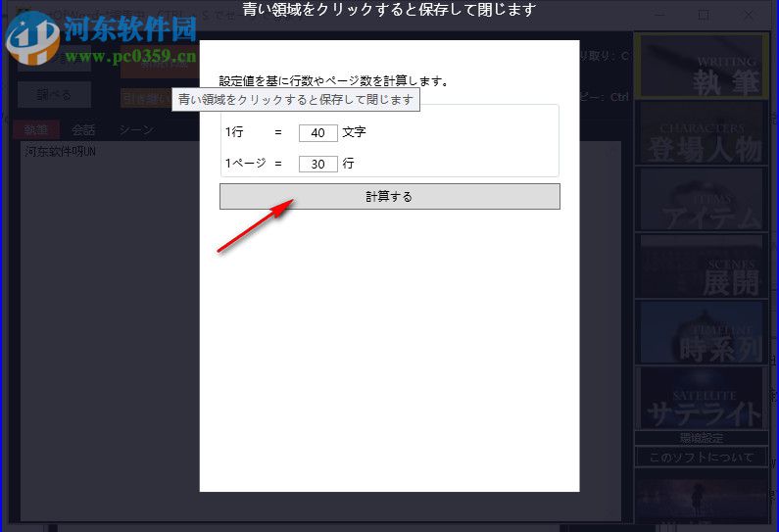Select the 執筆 tab above the editor
Screen dimensions: 779x532
point(36,130)
